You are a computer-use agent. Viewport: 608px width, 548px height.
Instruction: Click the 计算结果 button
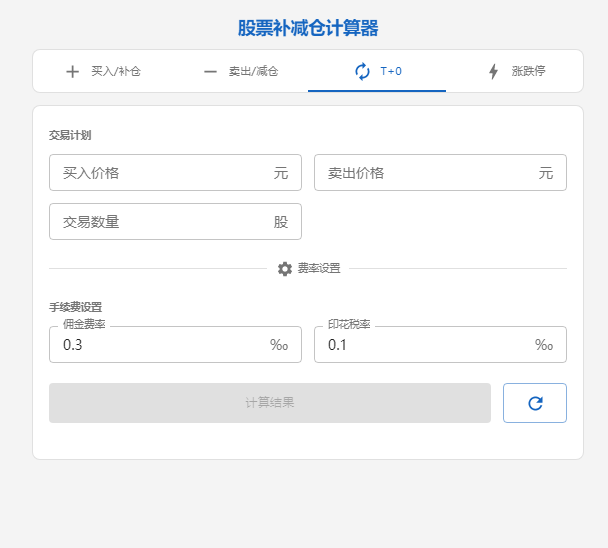pyautogui.click(x=270, y=403)
